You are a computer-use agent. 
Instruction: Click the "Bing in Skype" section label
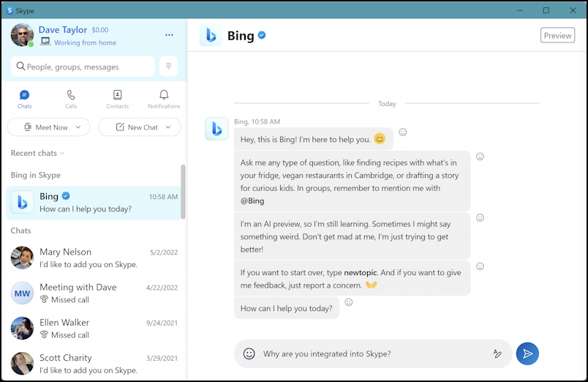click(x=36, y=175)
